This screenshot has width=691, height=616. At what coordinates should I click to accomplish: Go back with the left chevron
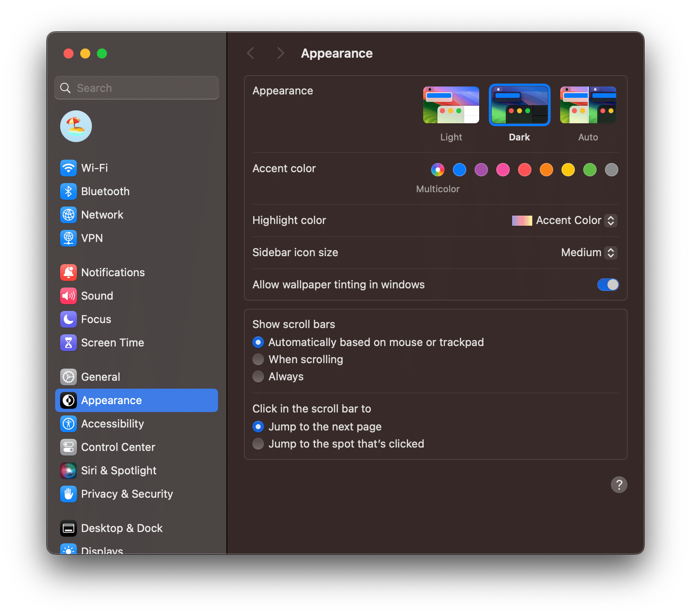pos(251,53)
